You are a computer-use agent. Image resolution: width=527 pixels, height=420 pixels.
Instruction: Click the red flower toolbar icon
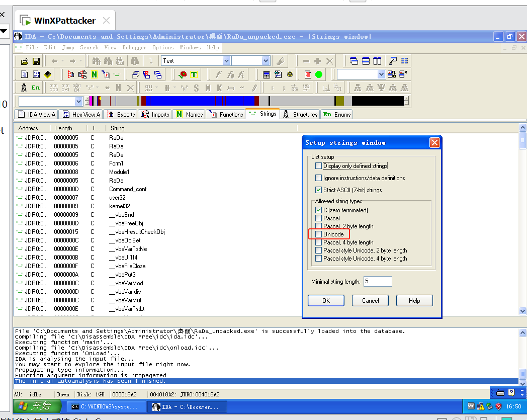point(183,74)
